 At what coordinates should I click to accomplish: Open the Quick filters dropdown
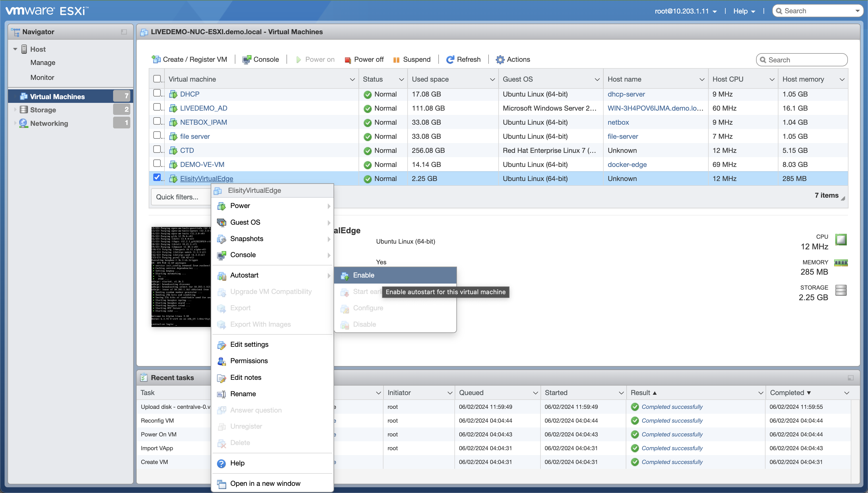[x=177, y=197]
